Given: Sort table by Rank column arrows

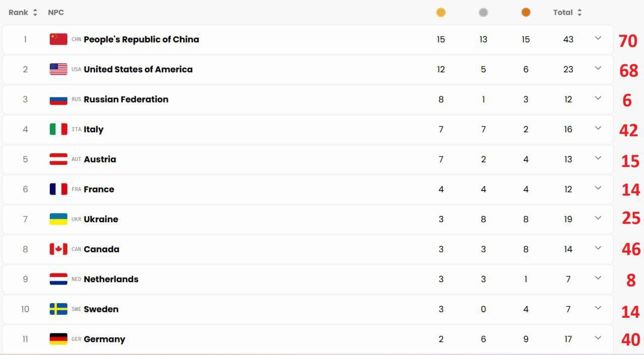Looking at the screenshot, I should click(35, 13).
